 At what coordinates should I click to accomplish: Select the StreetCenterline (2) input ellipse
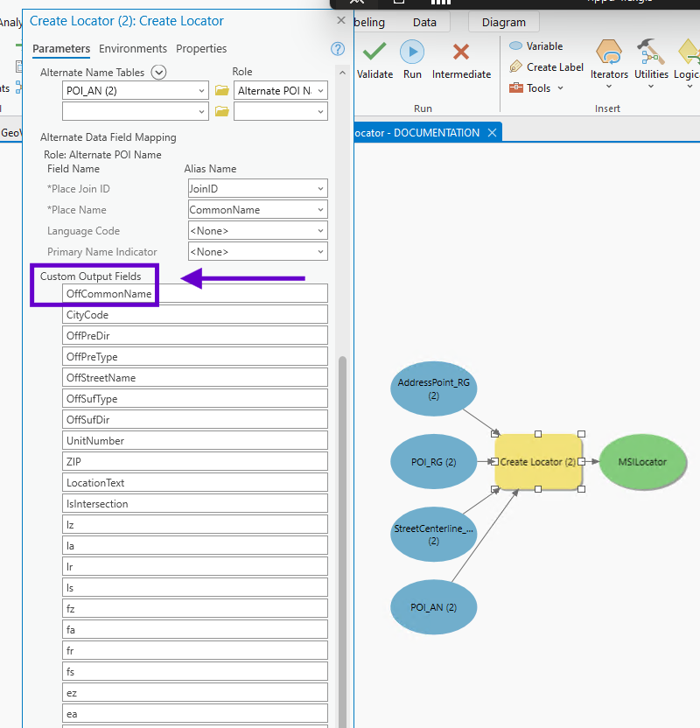pos(433,535)
